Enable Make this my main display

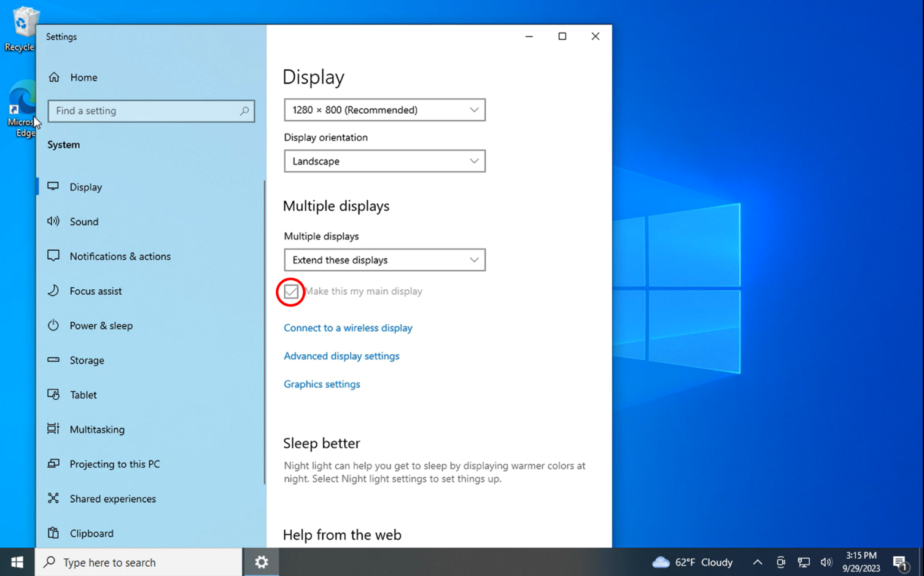(x=290, y=292)
